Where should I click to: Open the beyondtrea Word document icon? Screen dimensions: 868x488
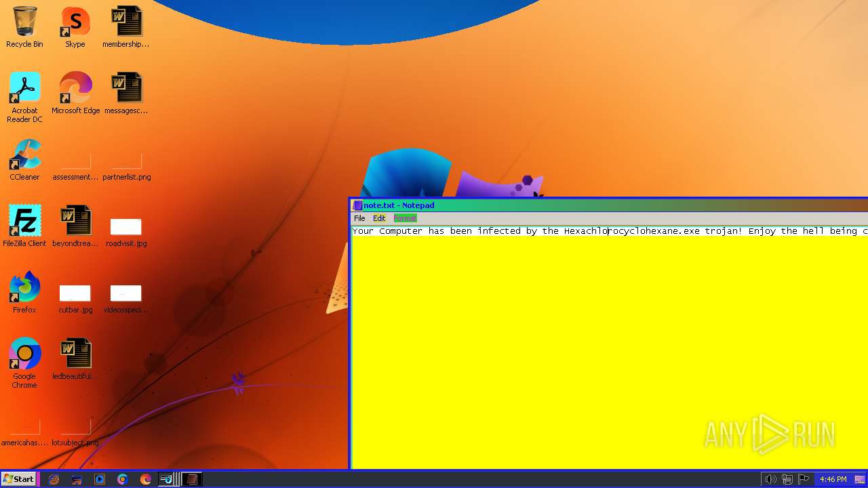pyautogui.click(x=75, y=226)
